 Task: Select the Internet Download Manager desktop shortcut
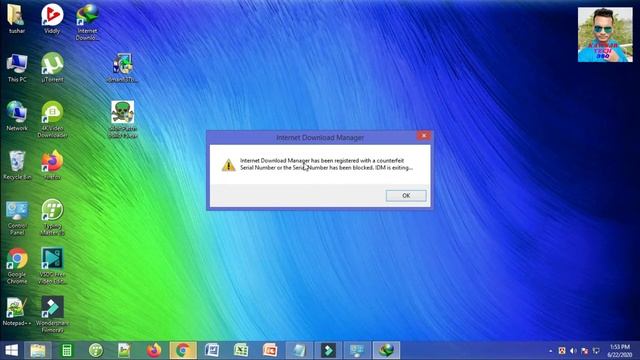[x=87, y=22]
